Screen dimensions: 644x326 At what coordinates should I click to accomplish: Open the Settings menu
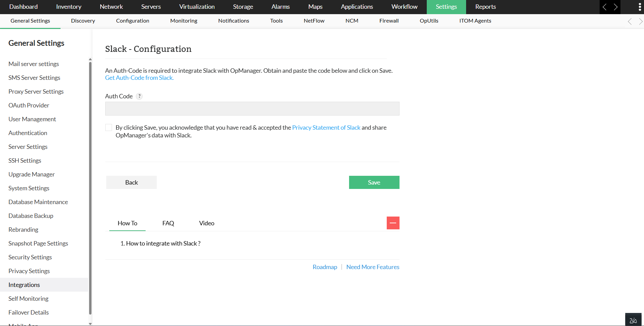pyautogui.click(x=446, y=7)
